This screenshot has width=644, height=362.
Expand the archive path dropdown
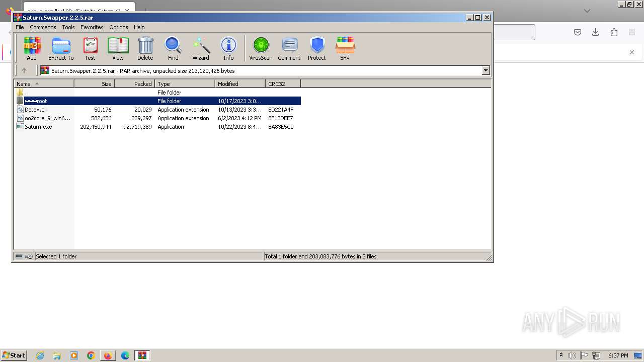pos(486,71)
